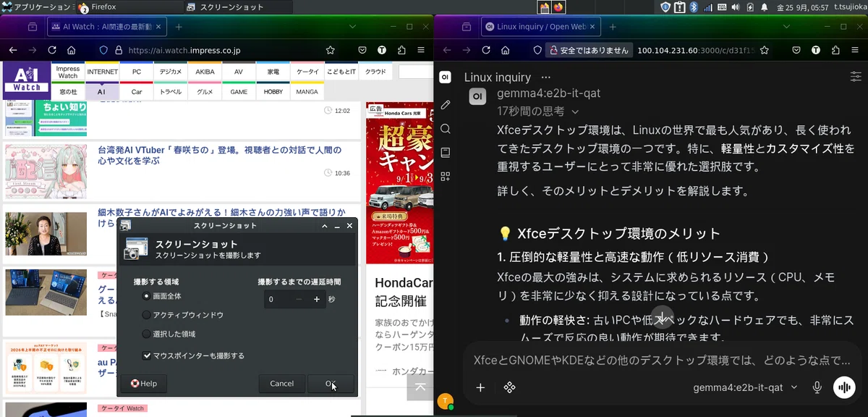Image resolution: width=868 pixels, height=417 pixels.
Task: Open the integrations icon beside the plus in chat input
Action: pyautogui.click(x=509, y=387)
